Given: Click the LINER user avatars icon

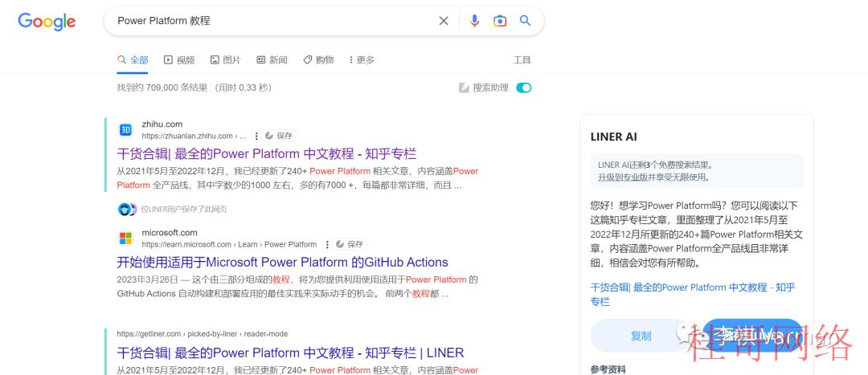Looking at the screenshot, I should click(x=127, y=209).
